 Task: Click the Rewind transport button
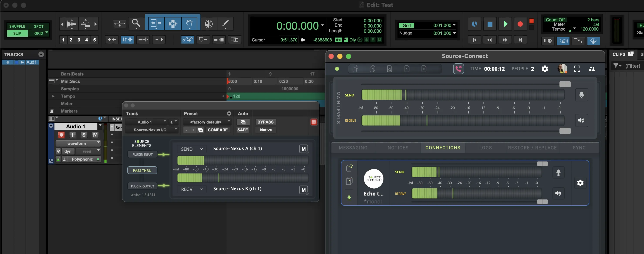(x=490, y=40)
